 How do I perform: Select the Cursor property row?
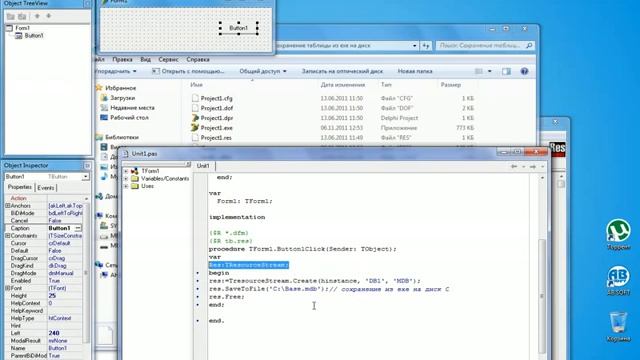(44, 243)
